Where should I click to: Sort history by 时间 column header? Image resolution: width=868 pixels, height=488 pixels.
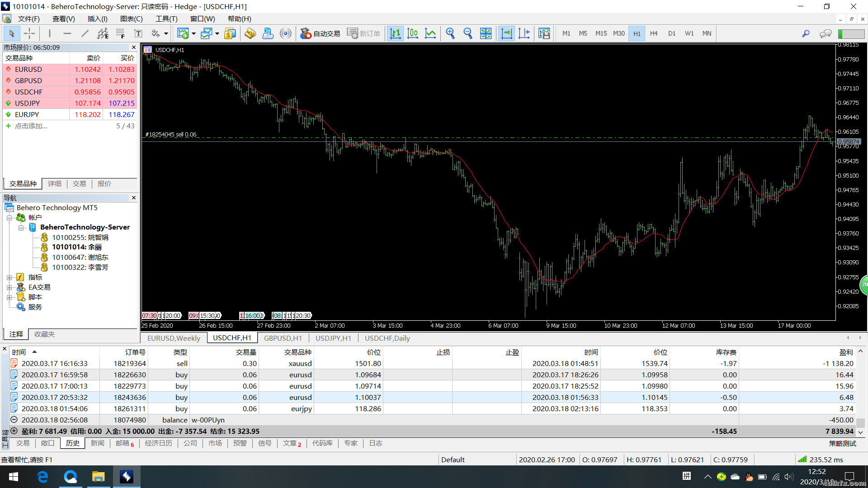click(19, 352)
